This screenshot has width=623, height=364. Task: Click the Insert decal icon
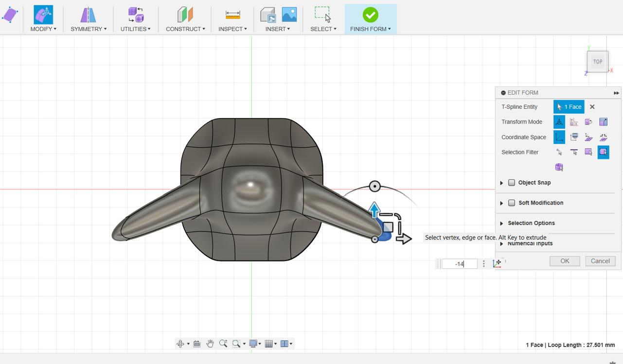[268, 15]
